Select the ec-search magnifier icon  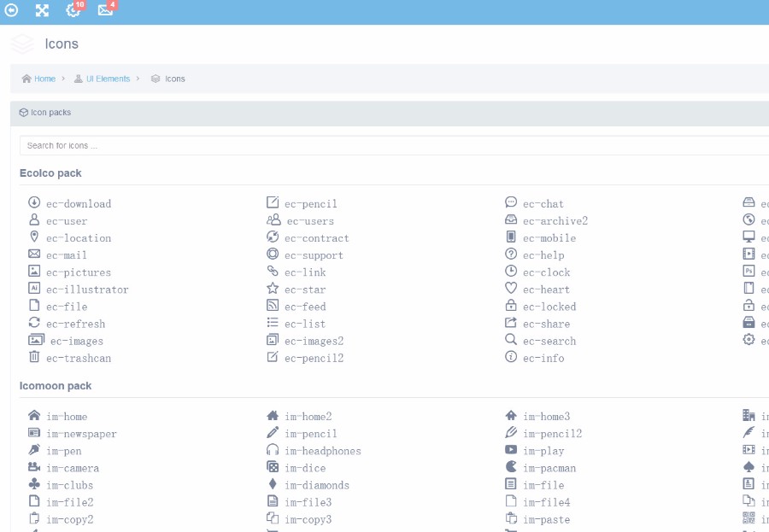tap(511, 339)
